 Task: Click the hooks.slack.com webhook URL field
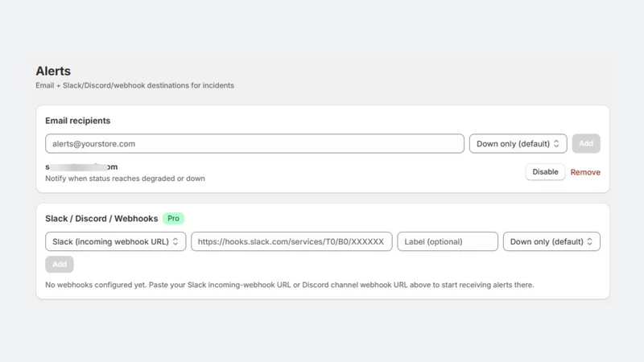click(291, 242)
